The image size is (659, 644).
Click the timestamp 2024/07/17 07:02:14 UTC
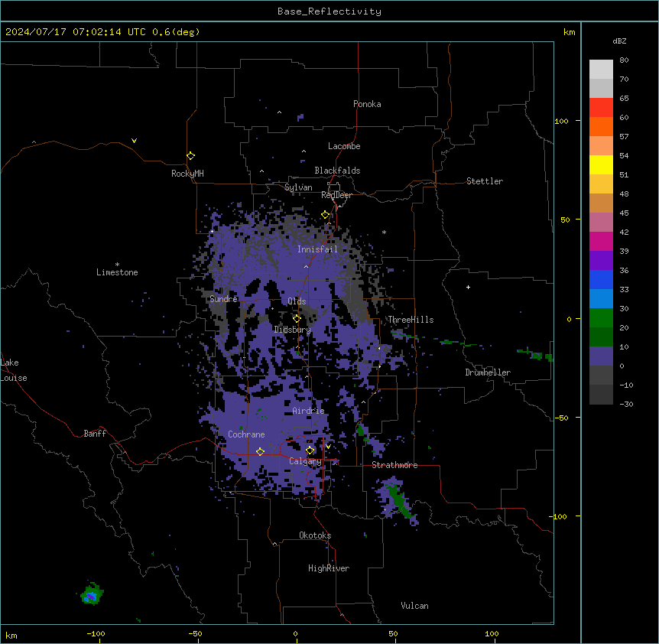click(x=76, y=32)
